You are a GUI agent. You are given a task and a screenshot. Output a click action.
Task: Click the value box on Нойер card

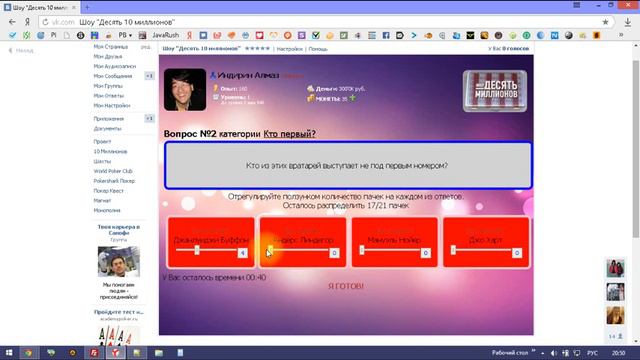click(425, 253)
